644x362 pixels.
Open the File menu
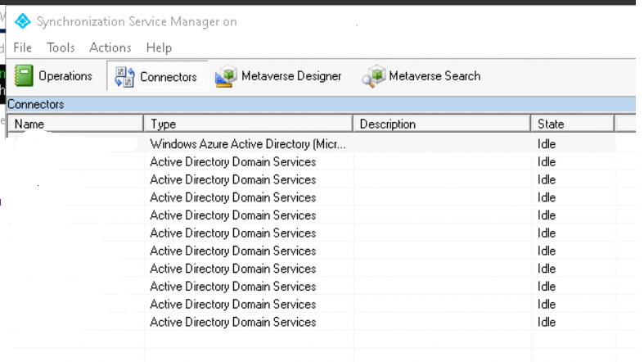pyautogui.click(x=23, y=48)
